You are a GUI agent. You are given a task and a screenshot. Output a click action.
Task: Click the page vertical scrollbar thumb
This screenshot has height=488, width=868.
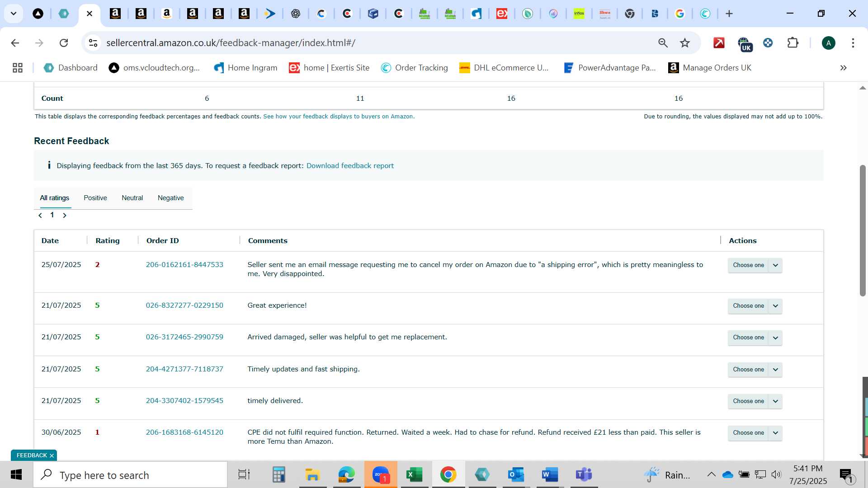[x=863, y=230]
